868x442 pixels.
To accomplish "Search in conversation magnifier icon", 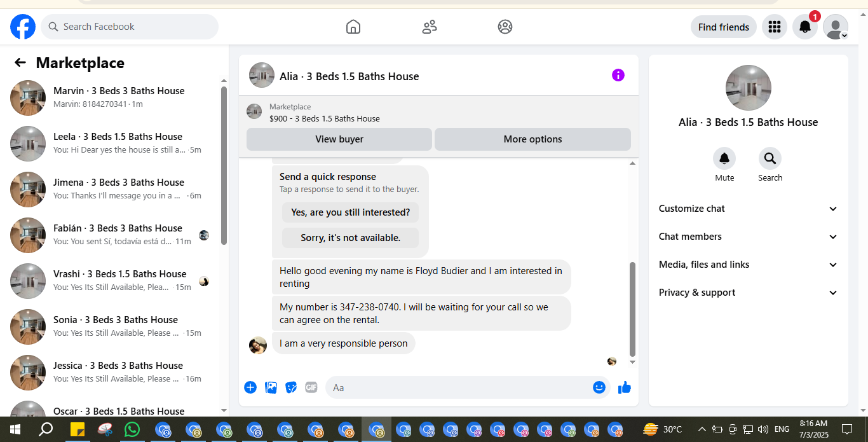I will pos(770,158).
